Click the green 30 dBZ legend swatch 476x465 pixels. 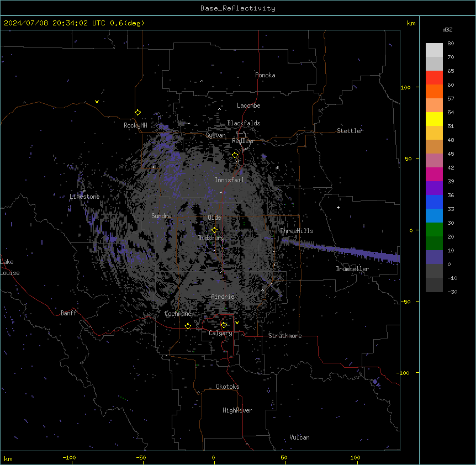click(434, 230)
